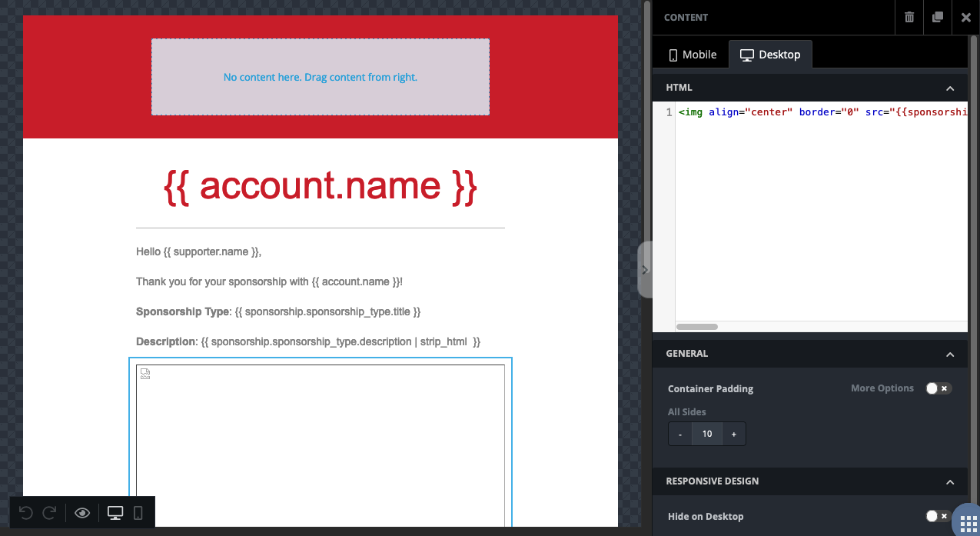Open the grid menu button
The width and height of the screenshot is (980, 536).
point(968,522)
